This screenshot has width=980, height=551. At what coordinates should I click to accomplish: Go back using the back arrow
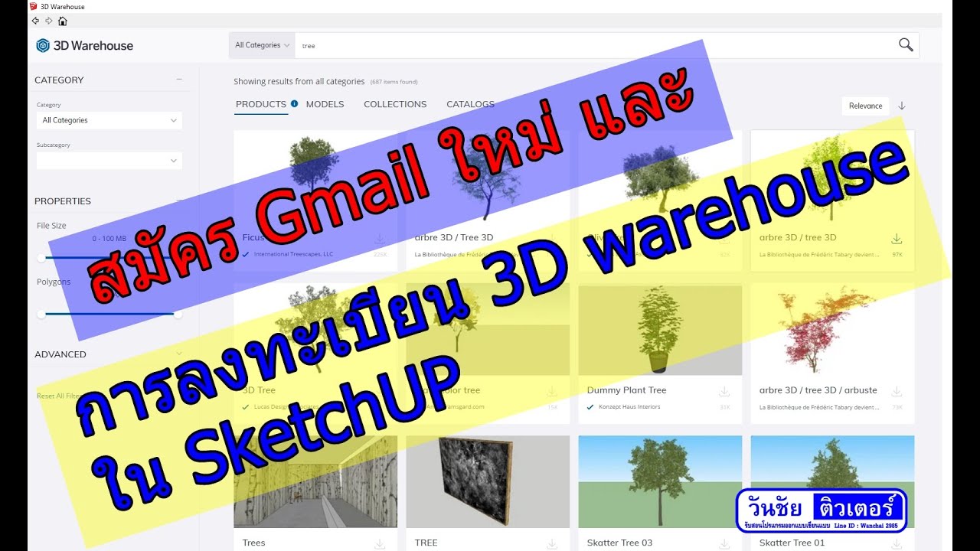35,21
